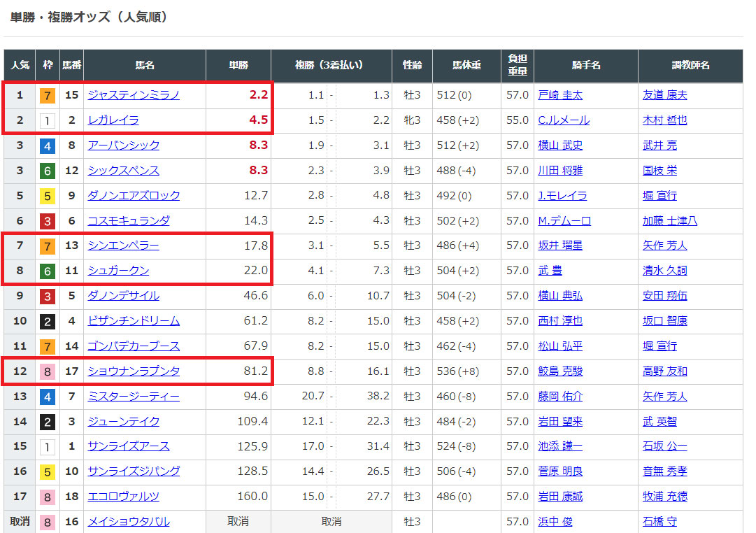Image resolution: width=756 pixels, height=533 pixels.
Task: Click green frame 6 badge beside シックスペンス
Action: pyautogui.click(x=47, y=171)
